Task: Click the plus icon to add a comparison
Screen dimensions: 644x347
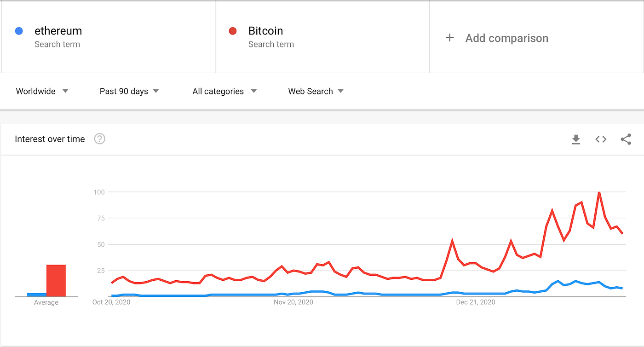Action: (x=449, y=38)
